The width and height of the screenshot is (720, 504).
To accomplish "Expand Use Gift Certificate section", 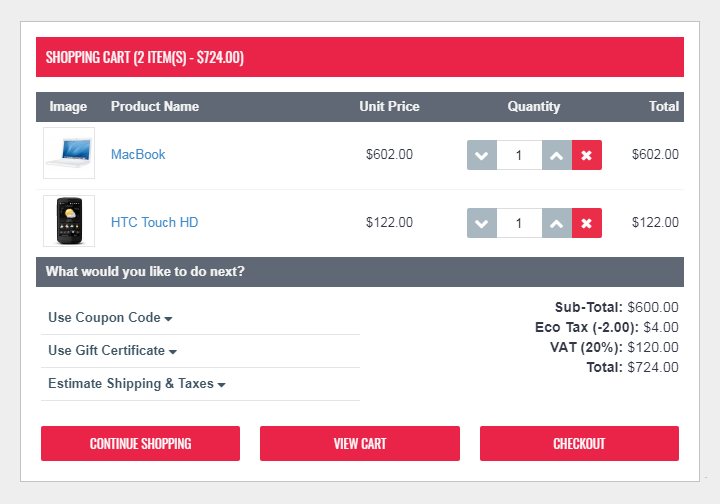I will click(x=112, y=351).
